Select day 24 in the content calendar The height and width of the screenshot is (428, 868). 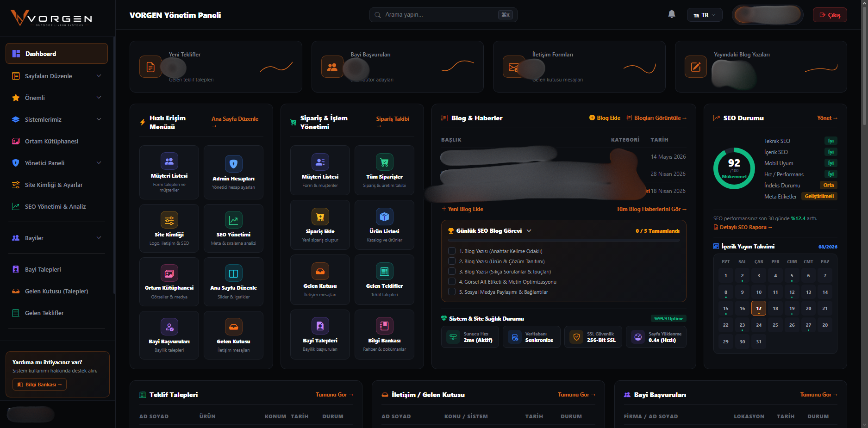(x=759, y=325)
